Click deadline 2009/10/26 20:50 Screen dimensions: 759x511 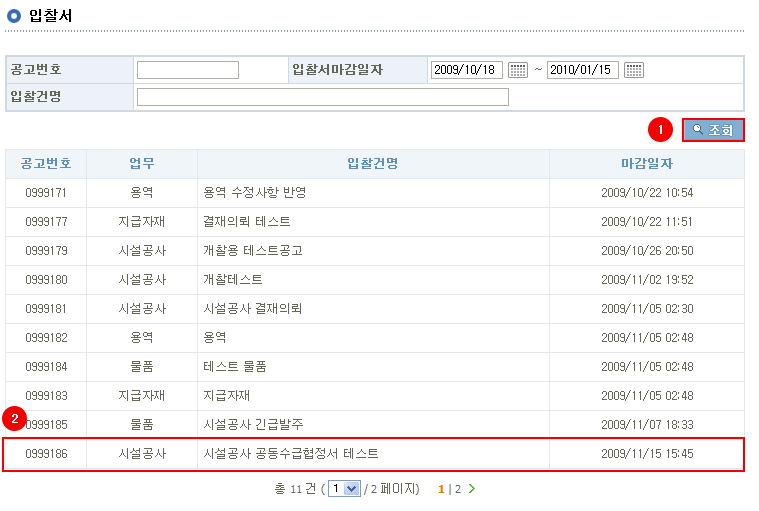[647, 251]
